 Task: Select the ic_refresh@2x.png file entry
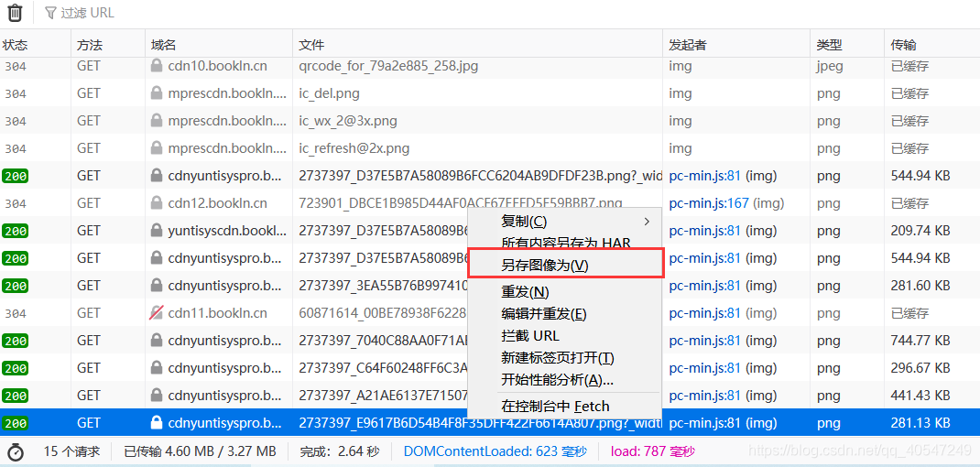tap(354, 148)
